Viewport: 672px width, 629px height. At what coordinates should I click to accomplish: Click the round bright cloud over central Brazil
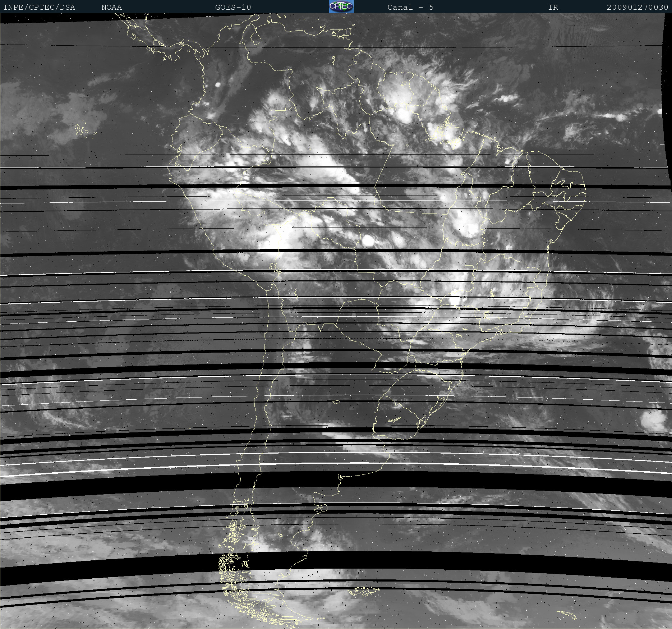368,241
